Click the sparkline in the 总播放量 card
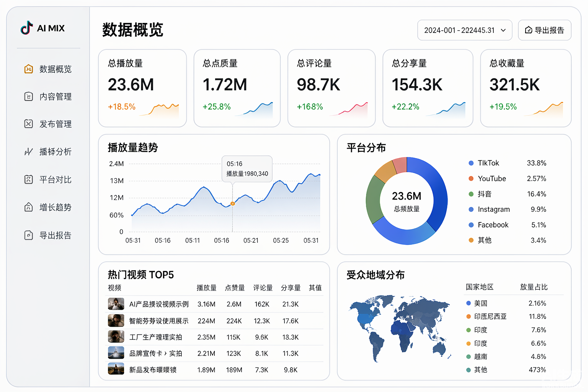The image size is (588, 392). pos(160,109)
